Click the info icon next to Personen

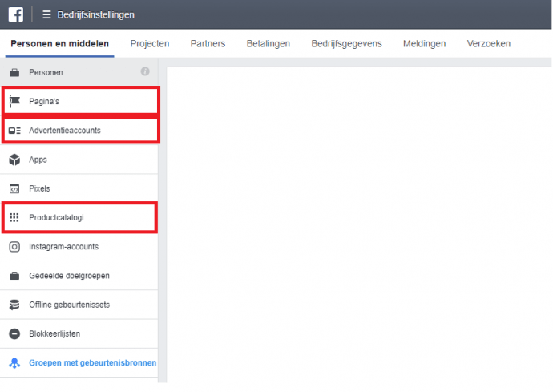coord(145,71)
